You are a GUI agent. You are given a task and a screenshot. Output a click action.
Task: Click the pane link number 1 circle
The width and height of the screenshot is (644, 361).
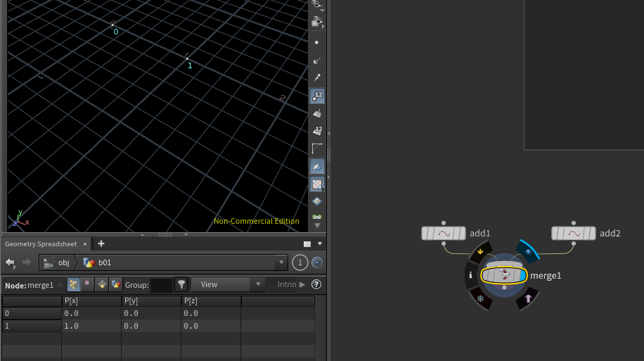300,262
